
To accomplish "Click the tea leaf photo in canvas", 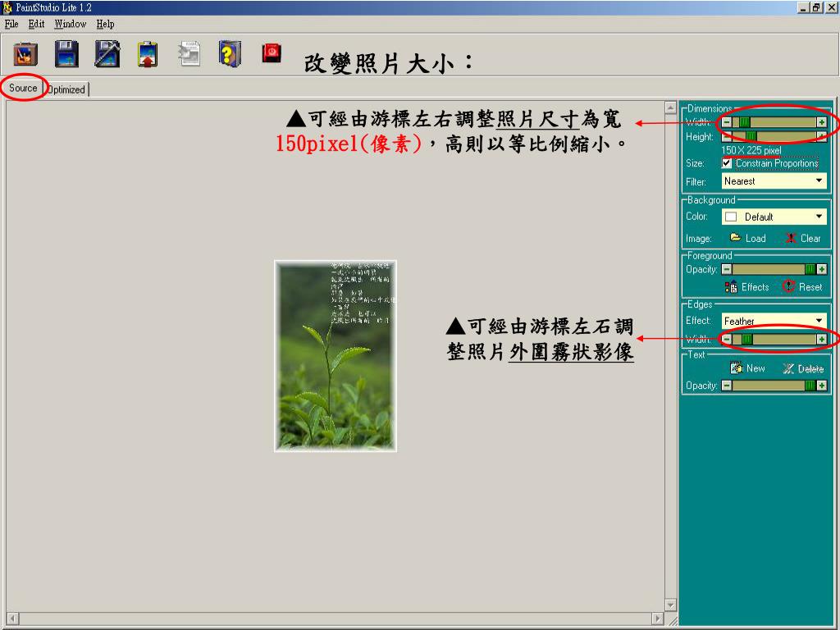I will (336, 356).
